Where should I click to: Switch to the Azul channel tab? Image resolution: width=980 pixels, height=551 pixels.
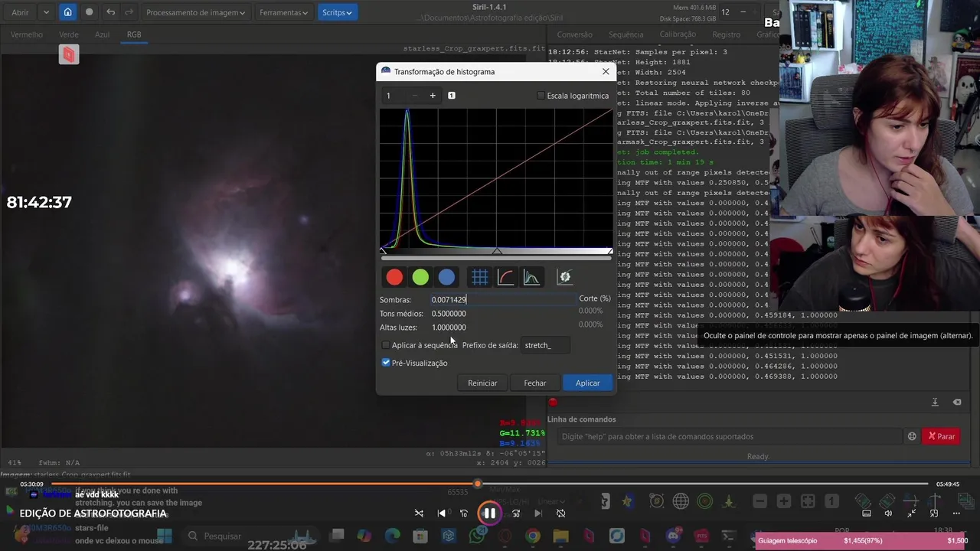(x=102, y=34)
